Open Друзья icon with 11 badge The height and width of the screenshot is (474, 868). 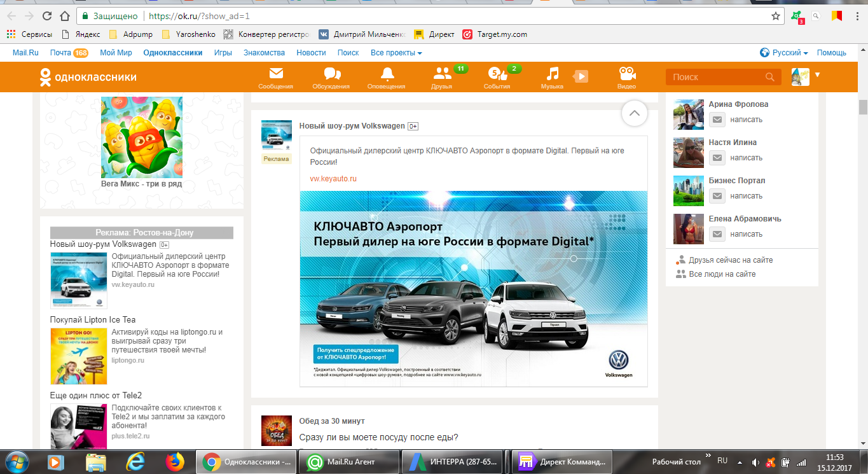click(443, 74)
